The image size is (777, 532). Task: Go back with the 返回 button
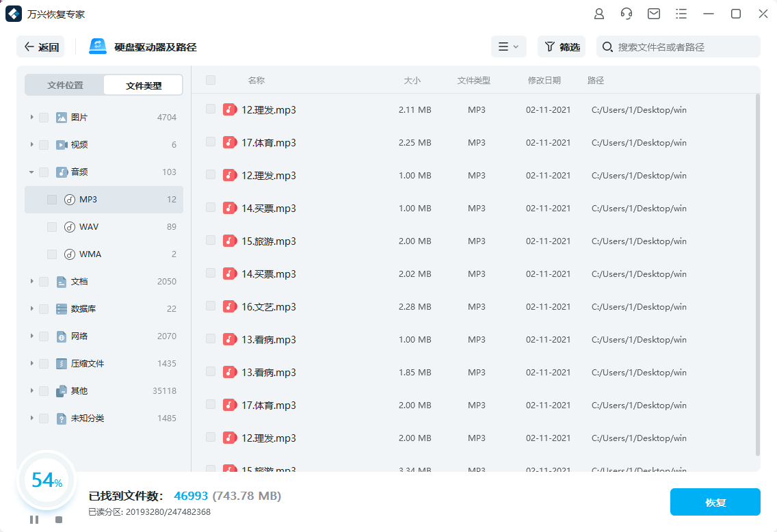[x=41, y=46]
